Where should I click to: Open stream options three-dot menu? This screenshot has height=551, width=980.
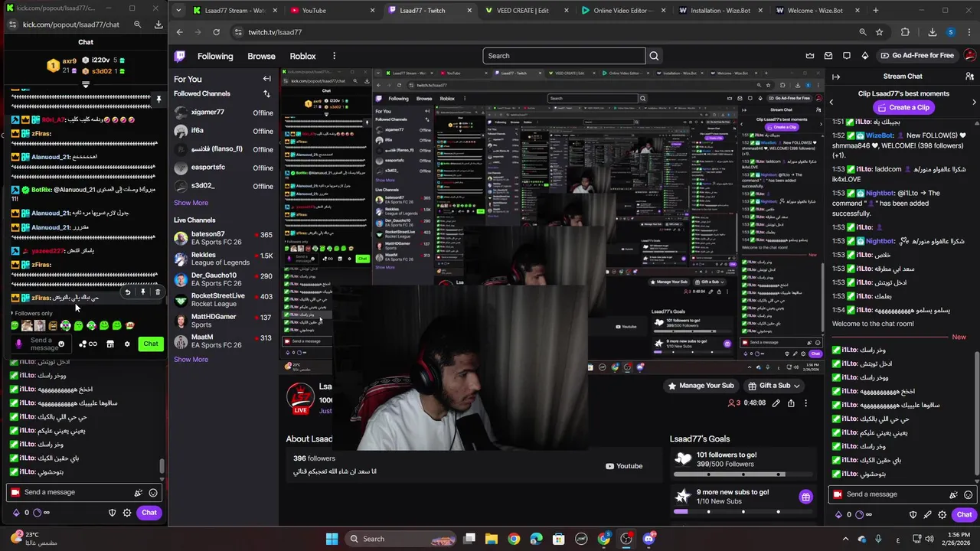(x=805, y=403)
